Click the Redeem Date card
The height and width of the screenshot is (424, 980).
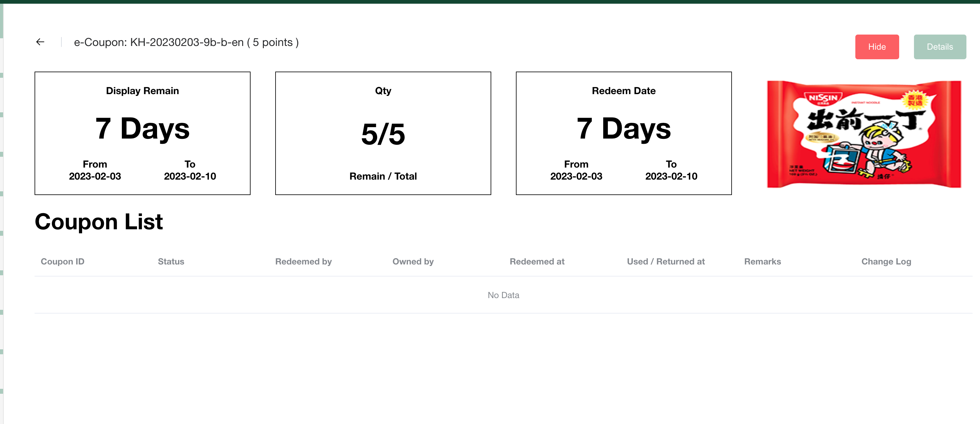pyautogui.click(x=623, y=133)
